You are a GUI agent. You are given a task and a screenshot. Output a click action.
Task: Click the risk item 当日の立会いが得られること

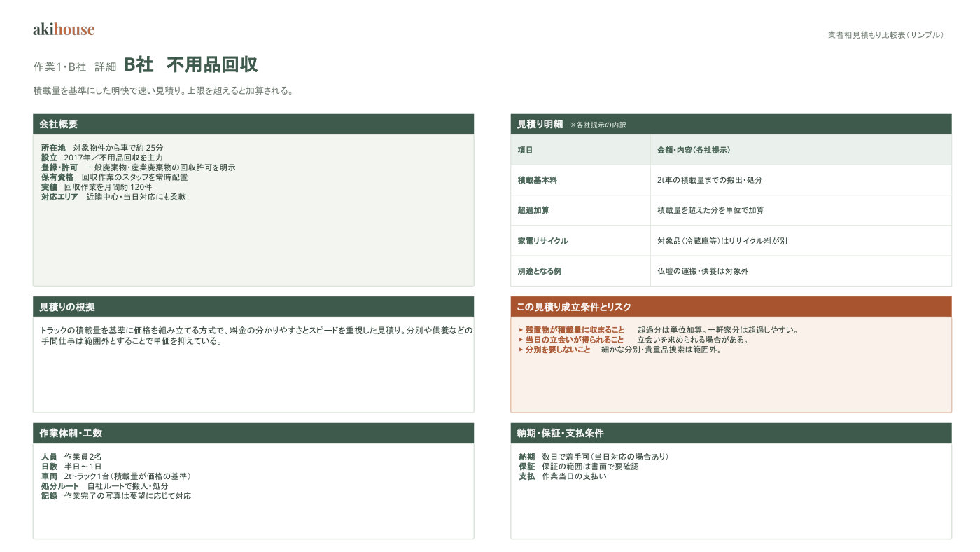634,340
